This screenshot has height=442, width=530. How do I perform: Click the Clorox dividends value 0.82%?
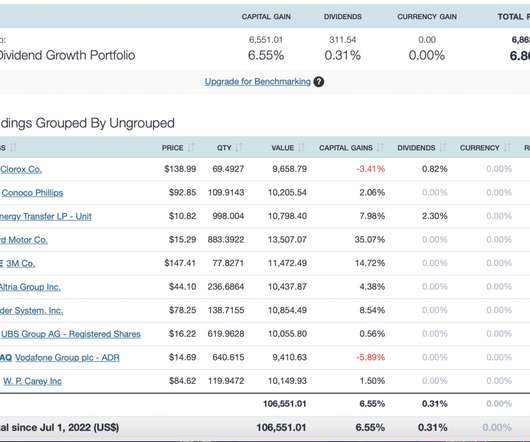pyautogui.click(x=435, y=169)
